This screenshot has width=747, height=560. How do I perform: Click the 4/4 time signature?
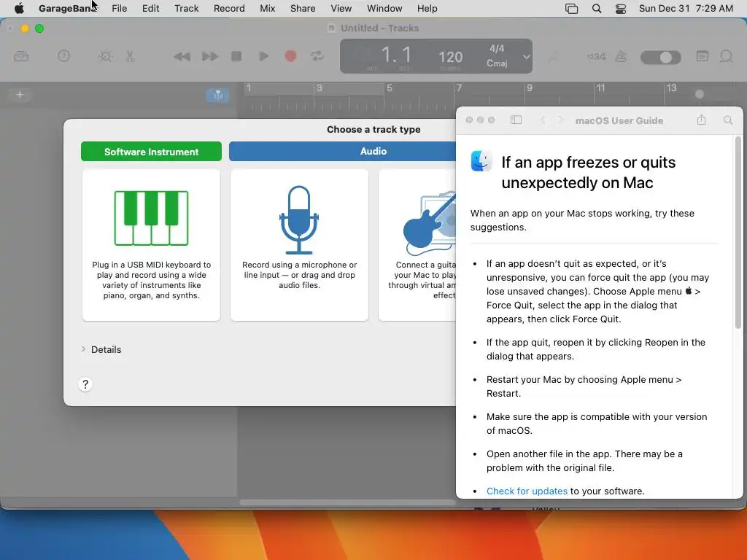(x=496, y=49)
